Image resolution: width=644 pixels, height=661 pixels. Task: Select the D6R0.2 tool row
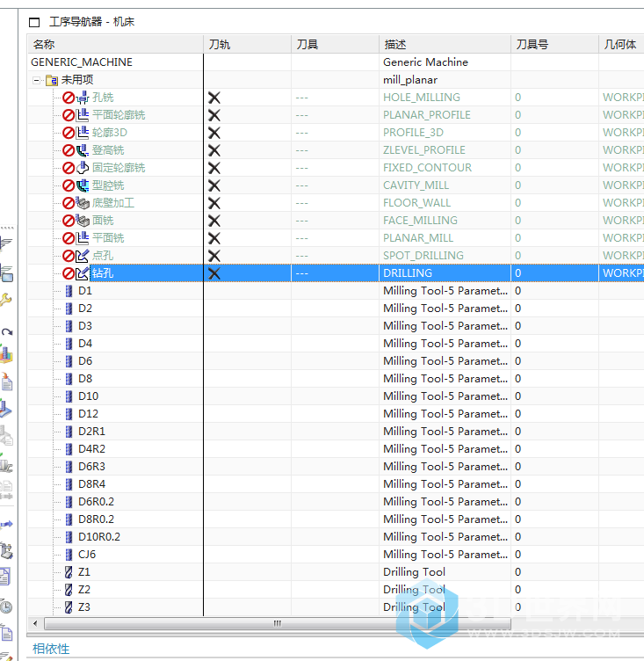(336, 502)
